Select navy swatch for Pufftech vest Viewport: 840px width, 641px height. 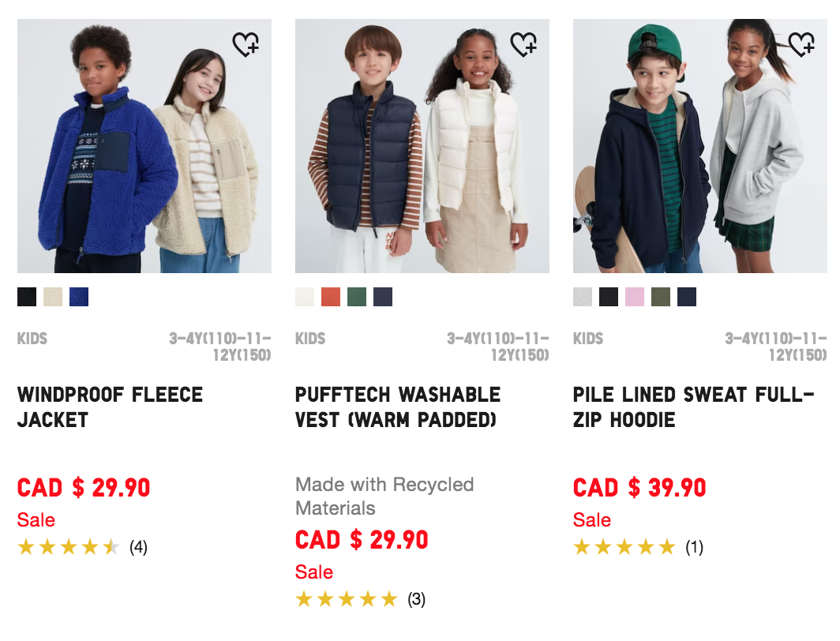pyautogui.click(x=383, y=297)
